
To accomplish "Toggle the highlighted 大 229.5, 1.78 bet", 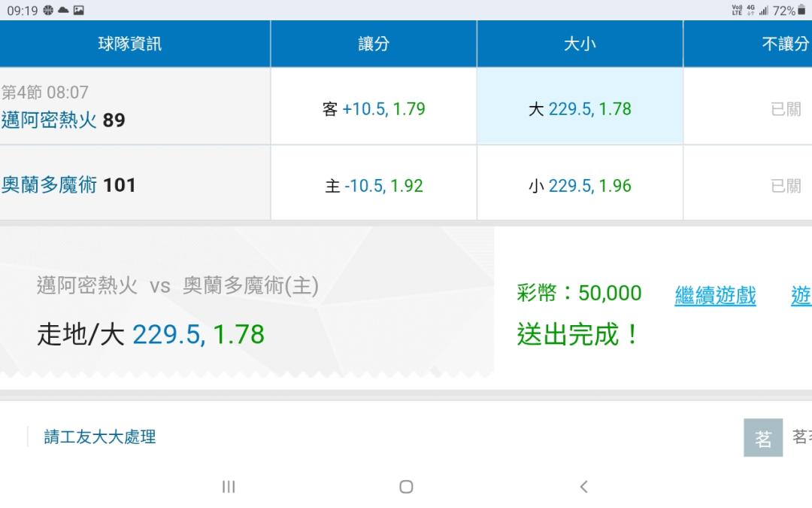I will point(580,109).
